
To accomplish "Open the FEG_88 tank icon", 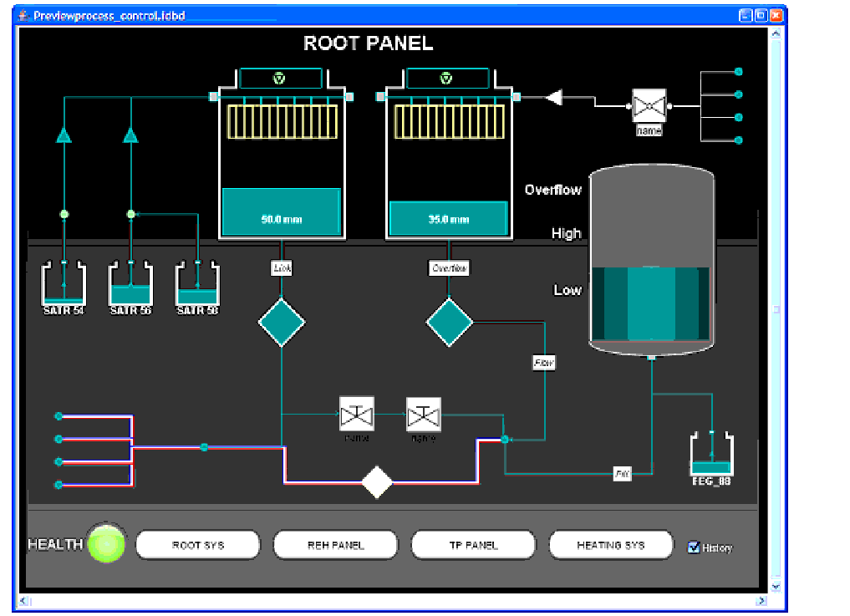I will click(711, 456).
